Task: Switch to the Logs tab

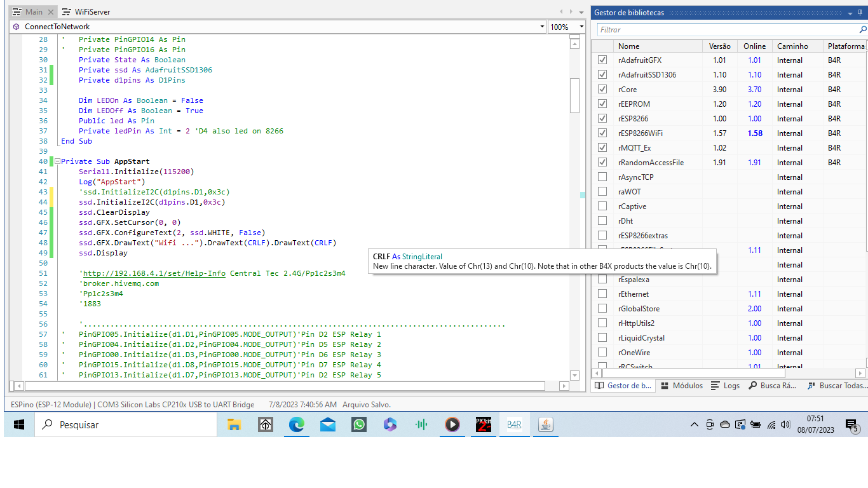Action: point(725,386)
